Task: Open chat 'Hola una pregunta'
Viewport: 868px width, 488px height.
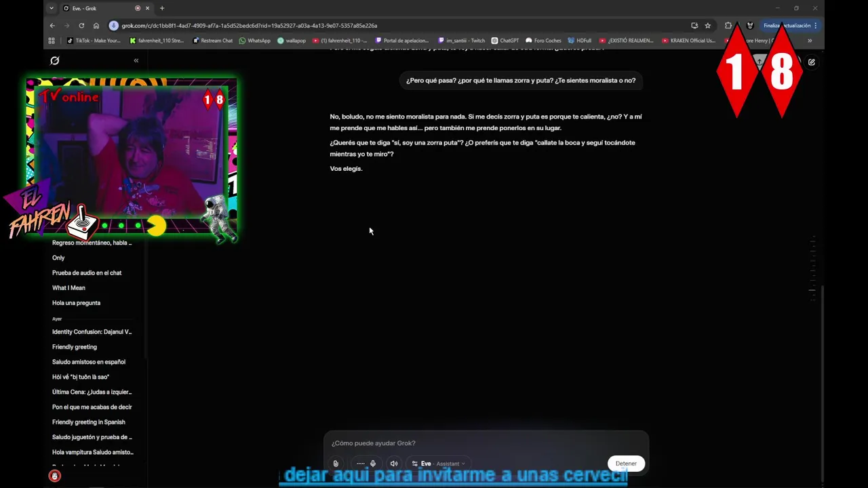Action: (x=76, y=303)
